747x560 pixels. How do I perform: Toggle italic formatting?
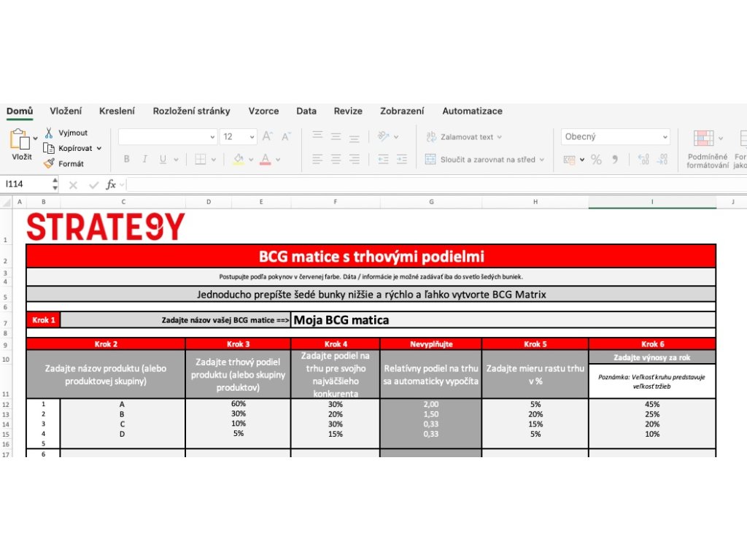point(144,159)
